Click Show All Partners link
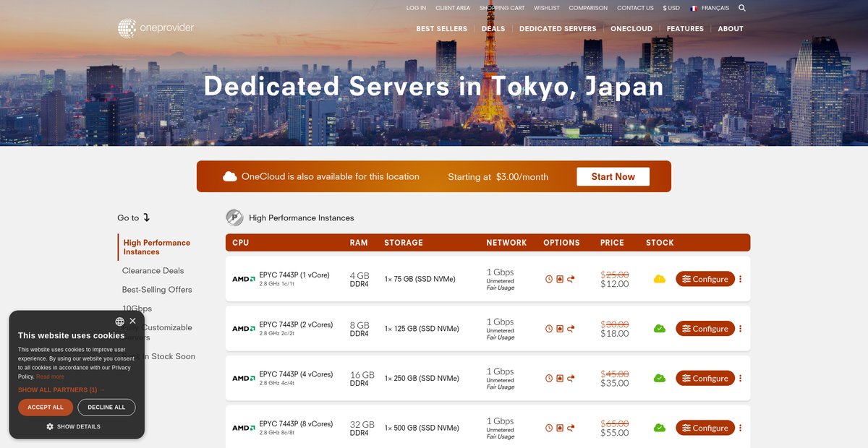Viewport: 868px width, 448px height. [61, 390]
